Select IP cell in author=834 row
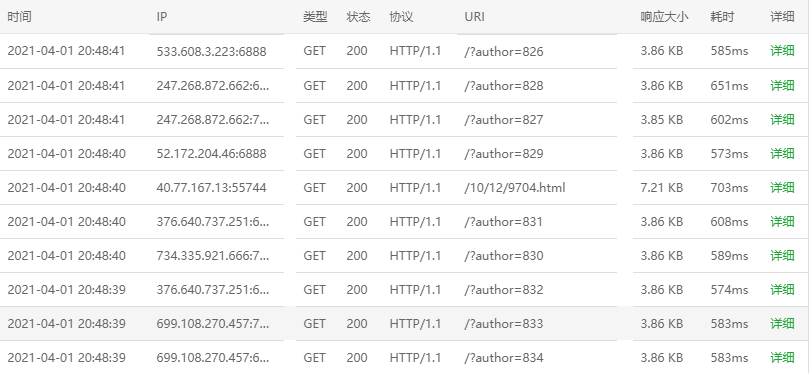Image resolution: width=809 pixels, height=373 pixels. [213, 358]
